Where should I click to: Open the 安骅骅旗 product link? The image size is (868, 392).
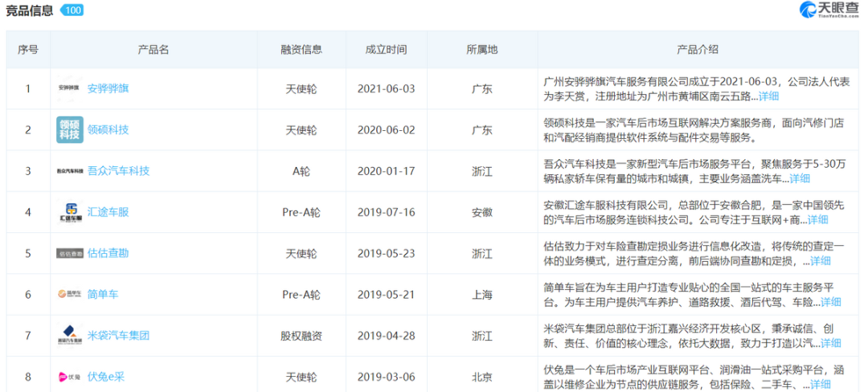point(108,88)
